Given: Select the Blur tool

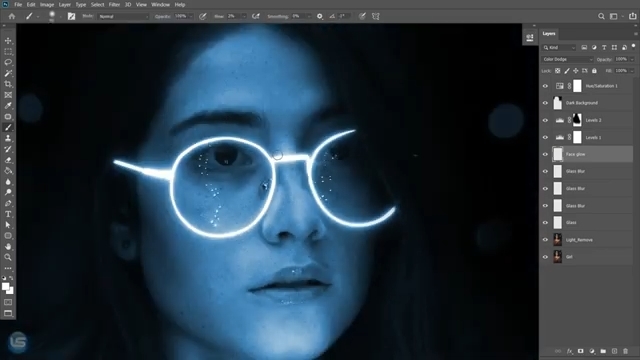Looking at the screenshot, I should pyautogui.click(x=8, y=182).
